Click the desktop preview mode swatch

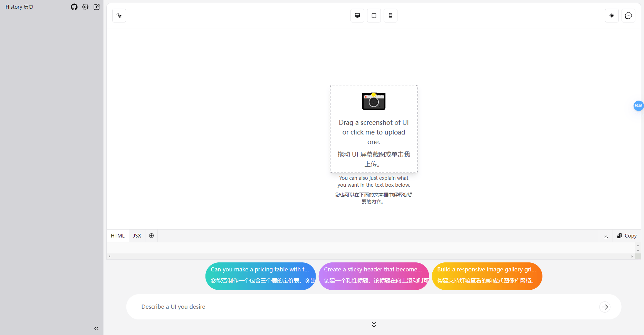[357, 16]
